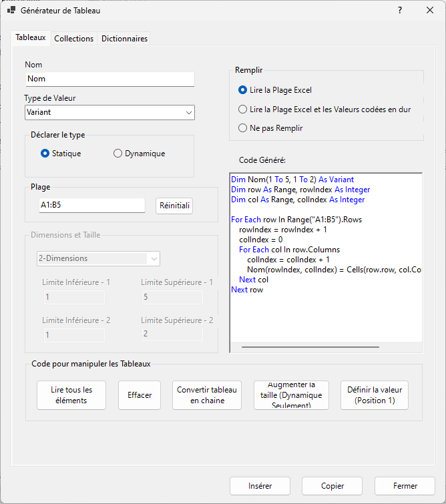This screenshot has height=504, width=446.
Task: Select the Statique radio option
Action: point(61,154)
